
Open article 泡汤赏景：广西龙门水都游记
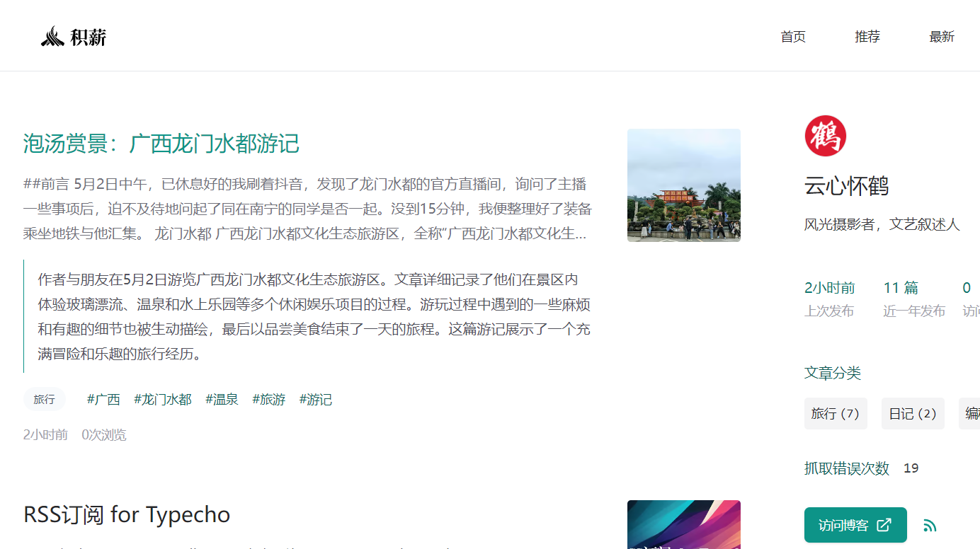[x=161, y=144]
